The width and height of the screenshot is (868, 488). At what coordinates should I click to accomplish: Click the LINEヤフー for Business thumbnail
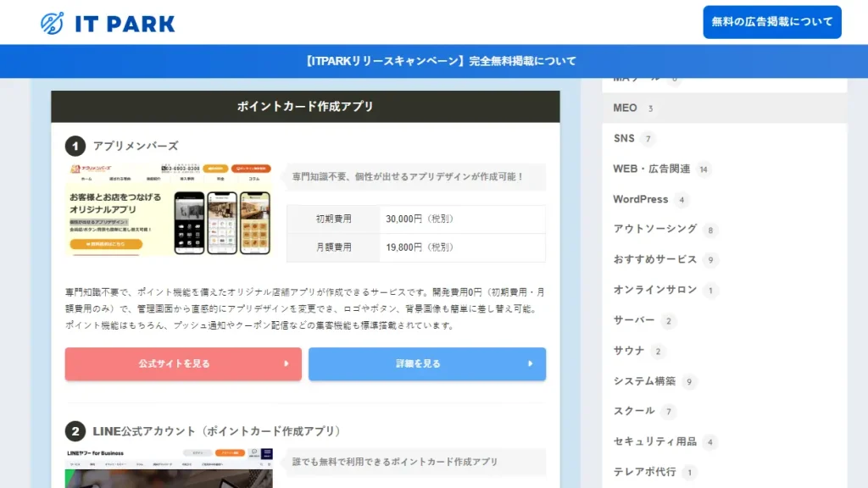point(169,468)
